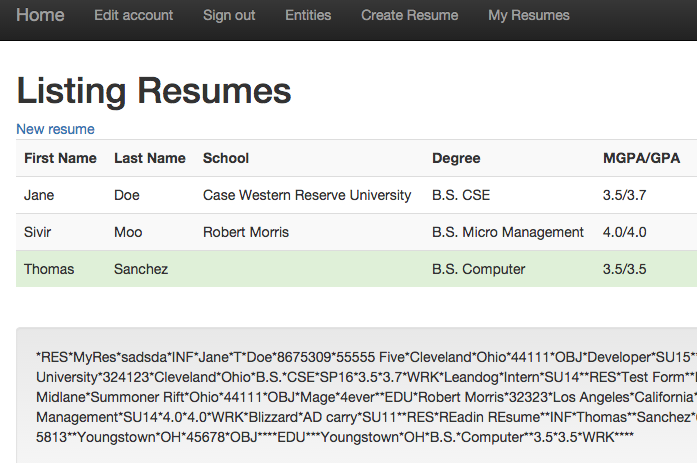Screen dimensions: 697x463
Task: Open the Entities menu item
Action: click(308, 15)
